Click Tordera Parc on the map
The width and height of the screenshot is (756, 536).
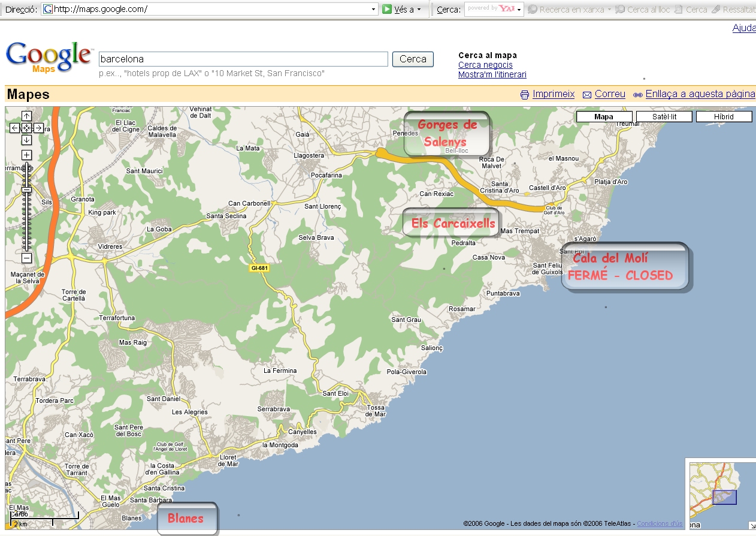[55, 401]
